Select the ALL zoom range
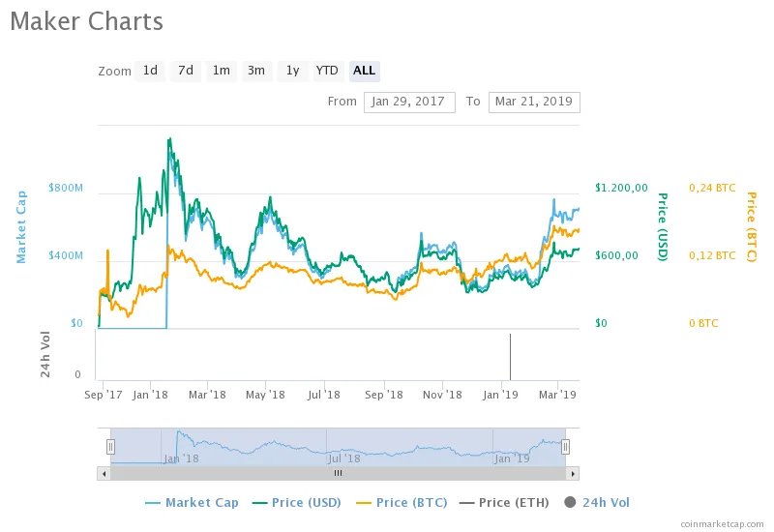 pyautogui.click(x=365, y=71)
